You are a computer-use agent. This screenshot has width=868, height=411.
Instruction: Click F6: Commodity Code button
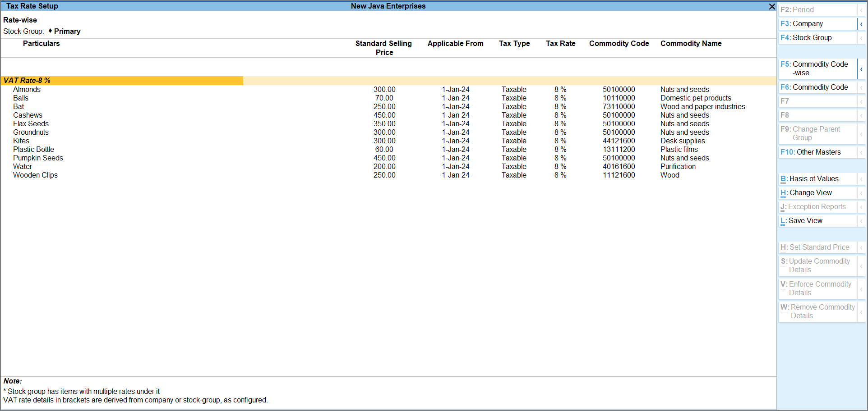[x=817, y=87]
